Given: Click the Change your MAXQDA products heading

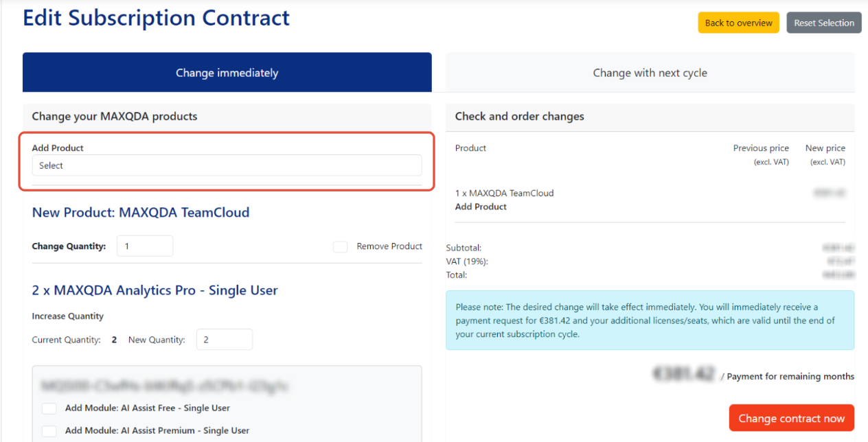Looking at the screenshot, I should 115,116.
